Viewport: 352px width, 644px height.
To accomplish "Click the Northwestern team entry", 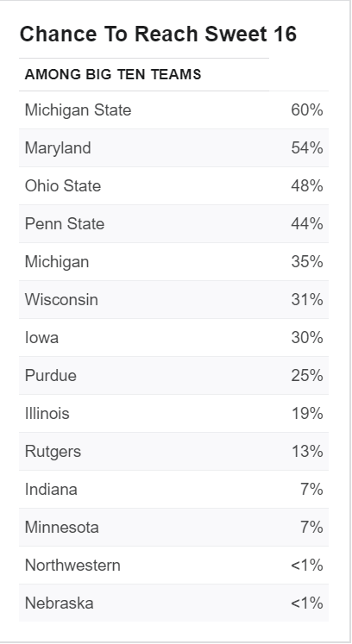I will (72, 566).
